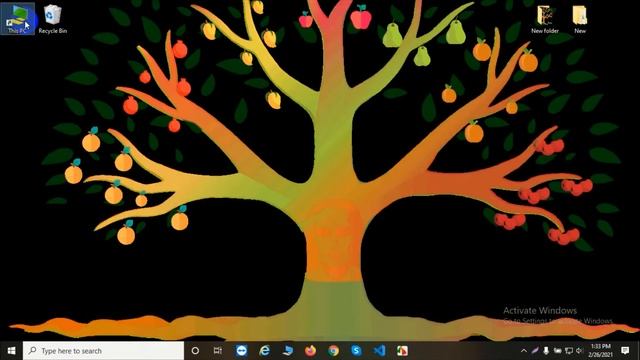Launch Visual Studio Code from the taskbar
This screenshot has width=640, height=360.
(x=379, y=351)
